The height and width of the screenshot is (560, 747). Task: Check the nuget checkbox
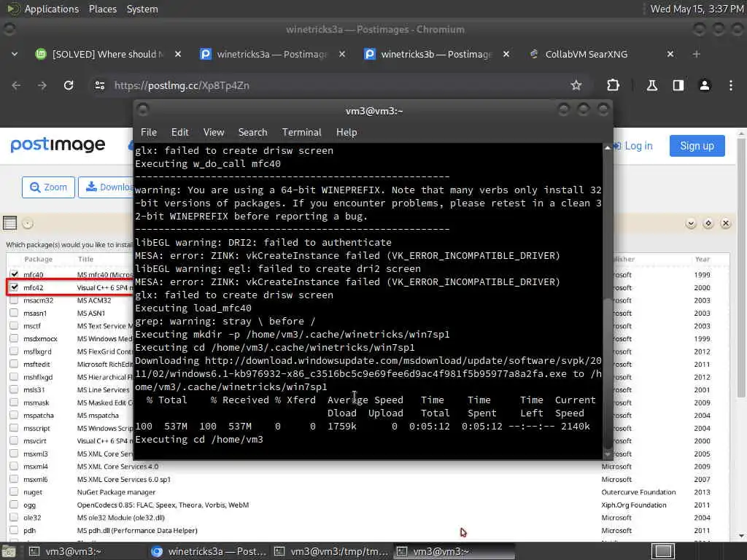15,492
